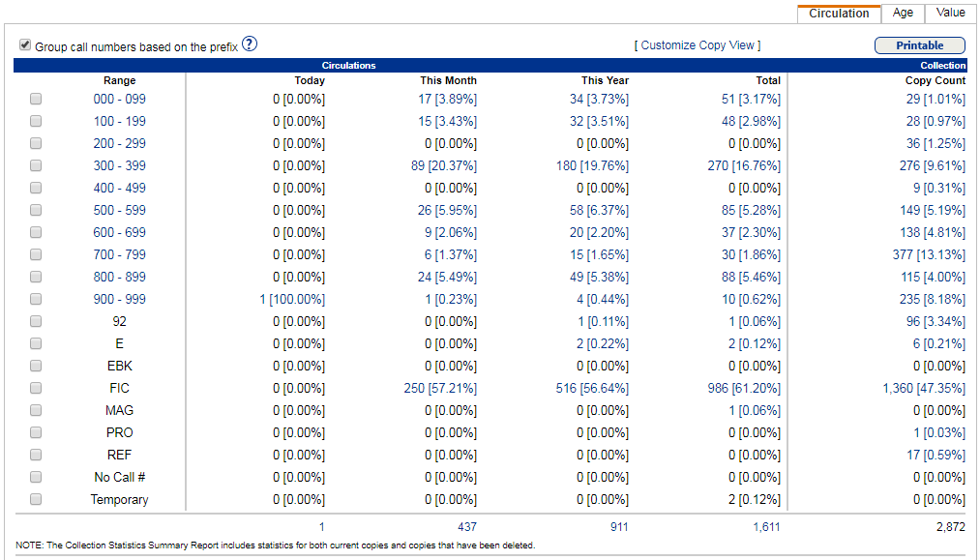Image resolution: width=980 pixels, height=560 pixels.
Task: Select the checkbox for the E range
Action: 36,343
